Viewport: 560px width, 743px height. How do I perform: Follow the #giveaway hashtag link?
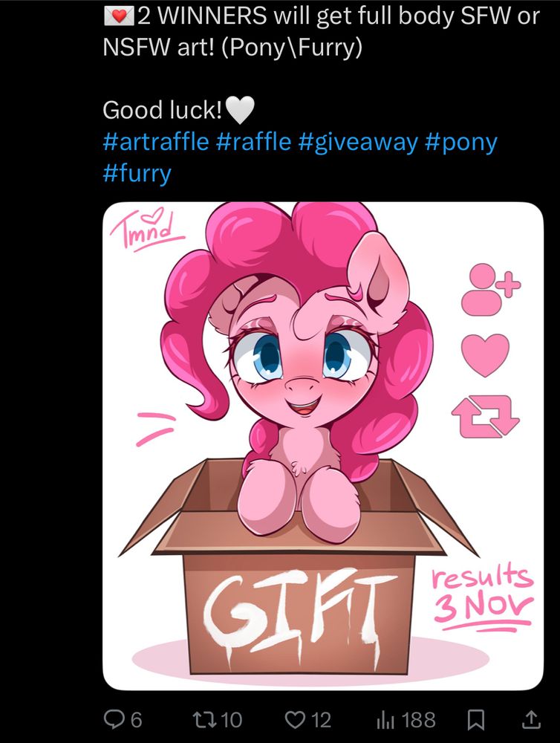pos(358,142)
